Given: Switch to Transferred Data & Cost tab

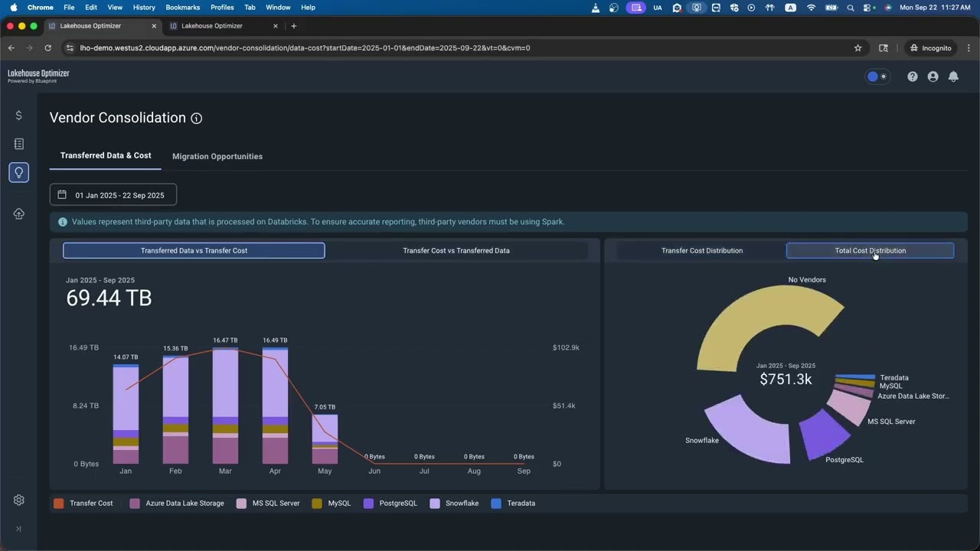Looking at the screenshot, I should click(106, 155).
